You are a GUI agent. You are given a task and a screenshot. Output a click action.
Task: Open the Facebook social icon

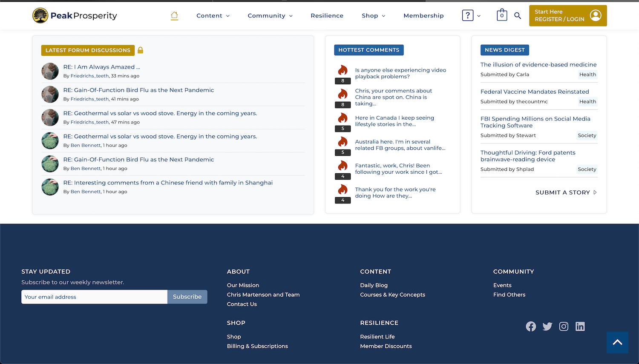531,327
